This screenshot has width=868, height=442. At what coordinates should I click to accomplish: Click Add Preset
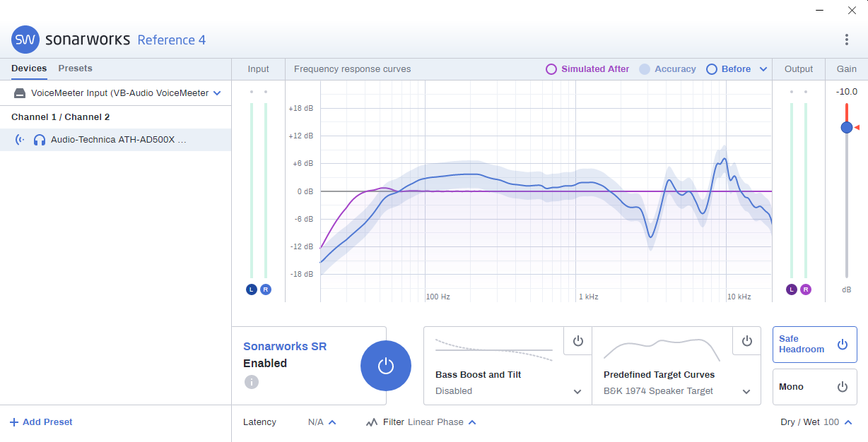pos(41,422)
